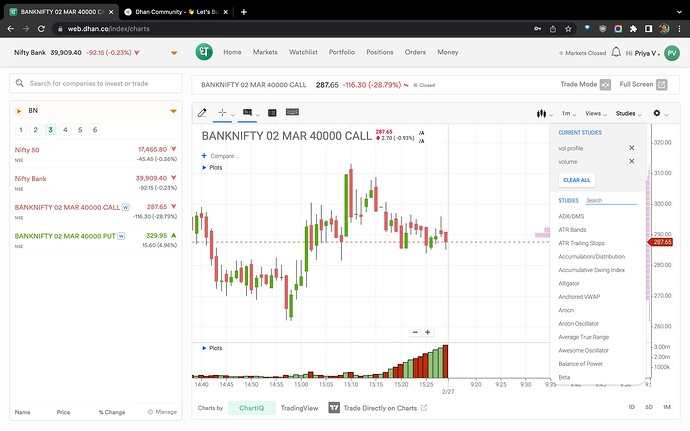
Task: Add the Anchored VWAP study
Action: 579,297
